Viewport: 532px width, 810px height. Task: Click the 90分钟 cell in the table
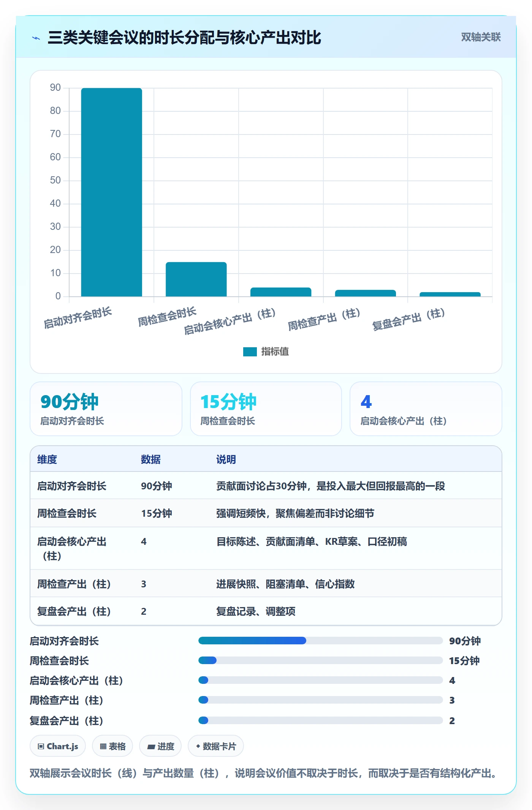tap(157, 486)
